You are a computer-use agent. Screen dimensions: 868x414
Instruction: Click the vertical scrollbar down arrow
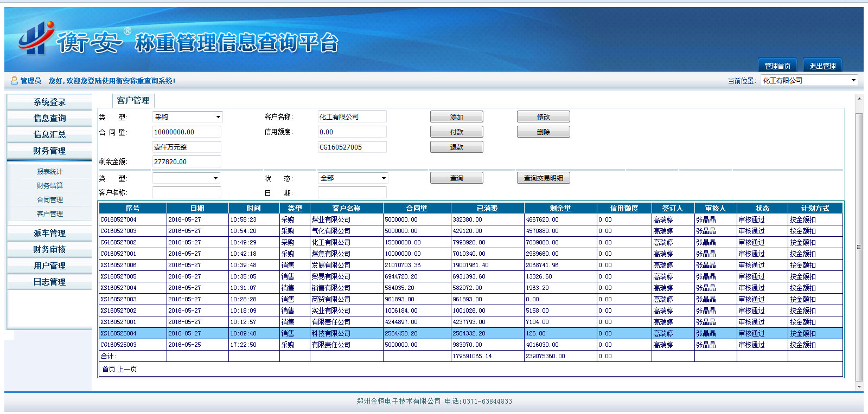pyautogui.click(x=859, y=387)
